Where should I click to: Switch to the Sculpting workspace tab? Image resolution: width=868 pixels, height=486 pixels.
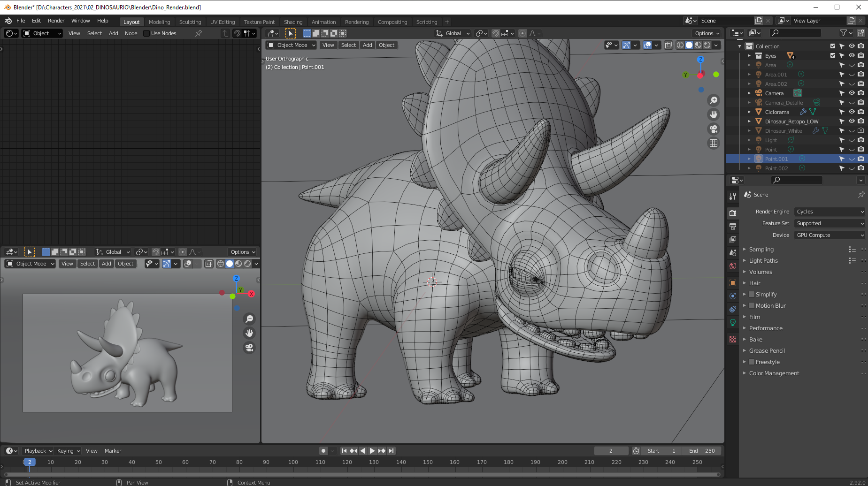tap(190, 22)
